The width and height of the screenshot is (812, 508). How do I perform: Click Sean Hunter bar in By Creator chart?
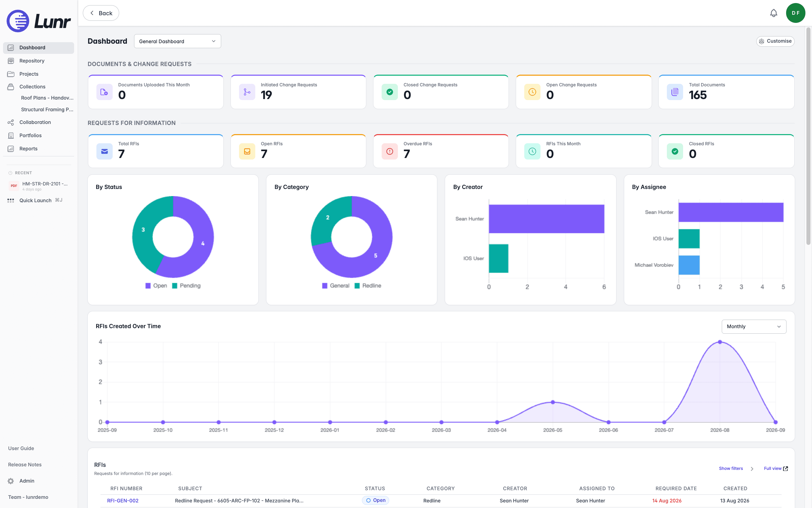546,219
